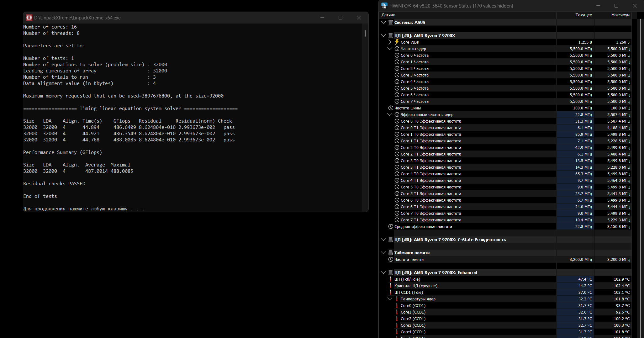Click the Core 1 Частота row label
The height and width of the screenshot is (338, 644).
(414, 62)
